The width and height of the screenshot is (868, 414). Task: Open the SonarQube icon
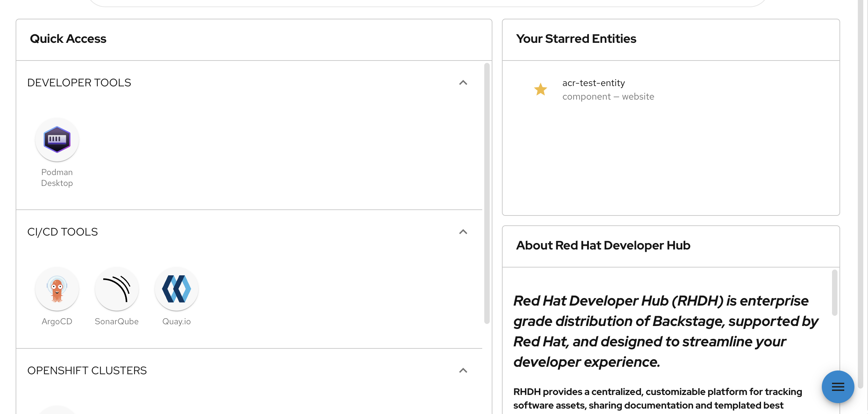click(x=117, y=289)
